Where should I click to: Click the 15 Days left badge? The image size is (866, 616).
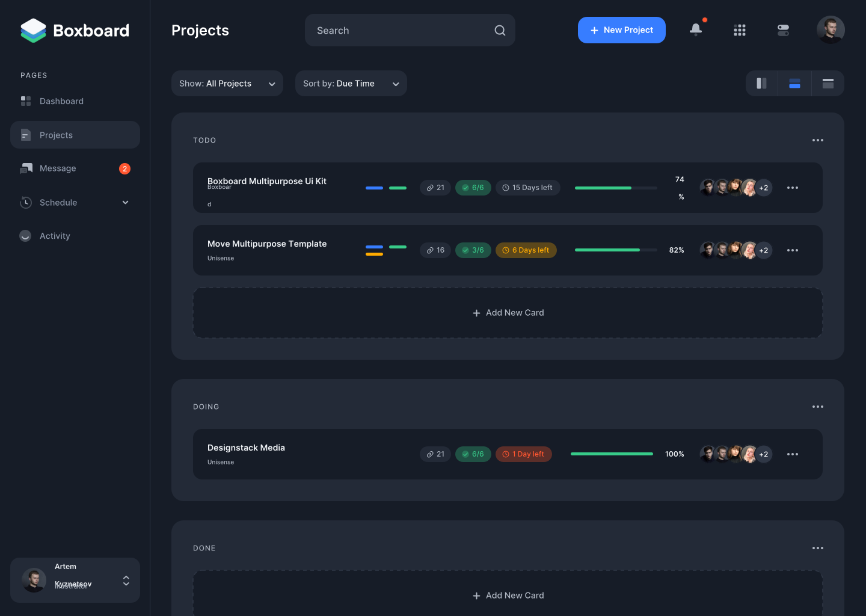[x=528, y=188]
